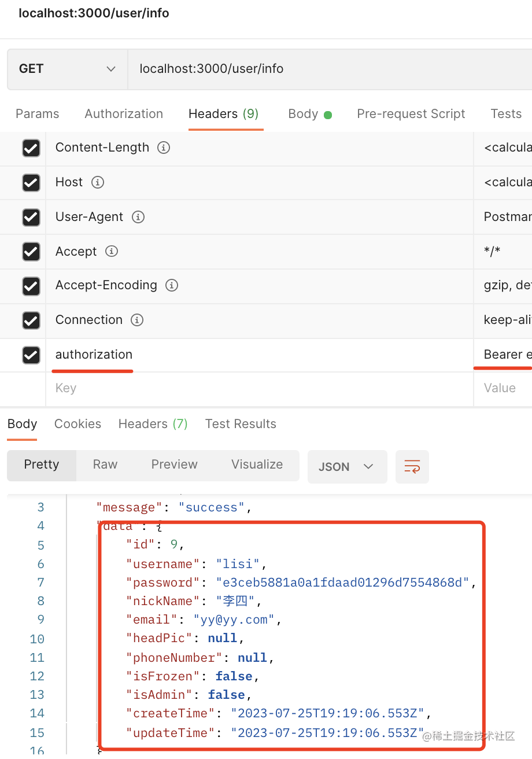Switch to response Cookies tab
Screen dimensions: 532x759
[77, 424]
